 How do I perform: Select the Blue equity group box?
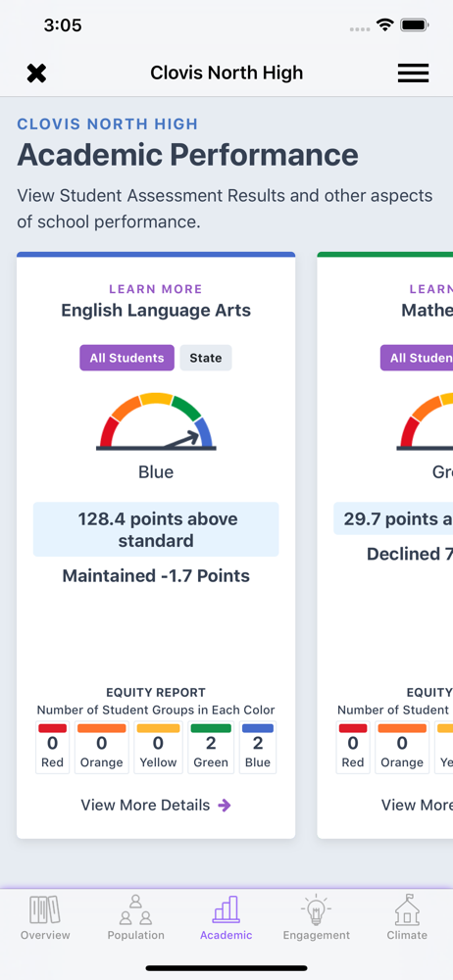(258, 748)
